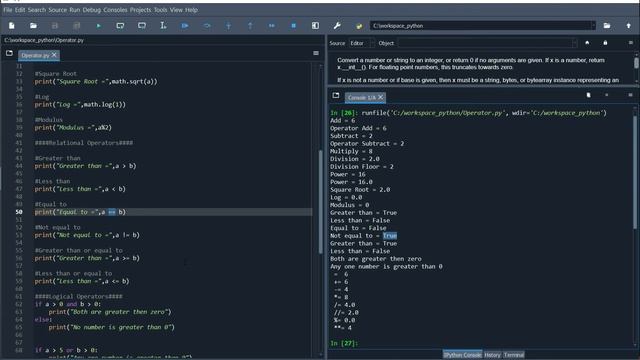Open PYTHONPATH manager python icon
This screenshot has width=640, height=360.
(359, 26)
